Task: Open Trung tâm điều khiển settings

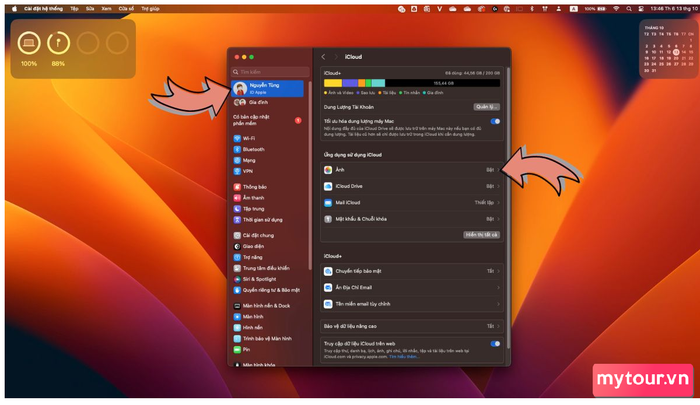Action: point(266,267)
